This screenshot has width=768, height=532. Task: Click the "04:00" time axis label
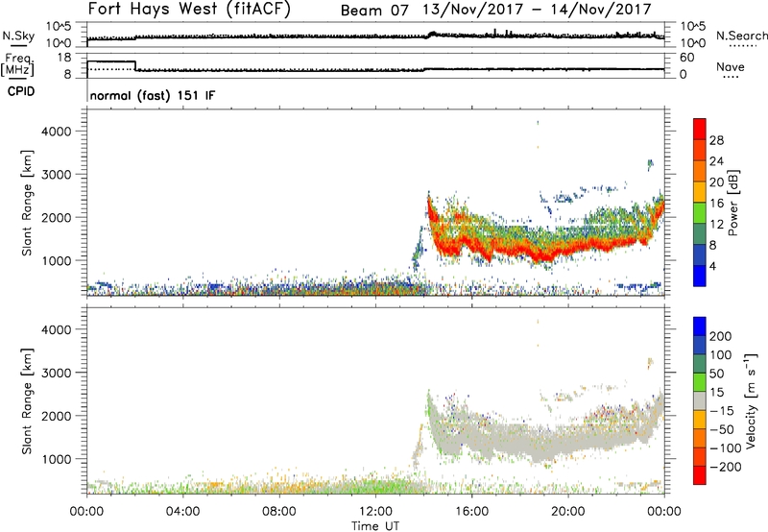point(183,512)
